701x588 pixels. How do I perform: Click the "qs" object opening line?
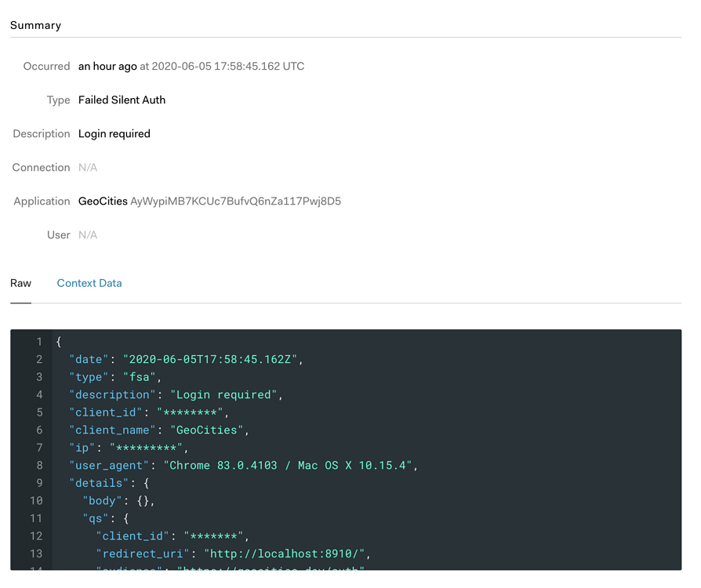pos(106,518)
